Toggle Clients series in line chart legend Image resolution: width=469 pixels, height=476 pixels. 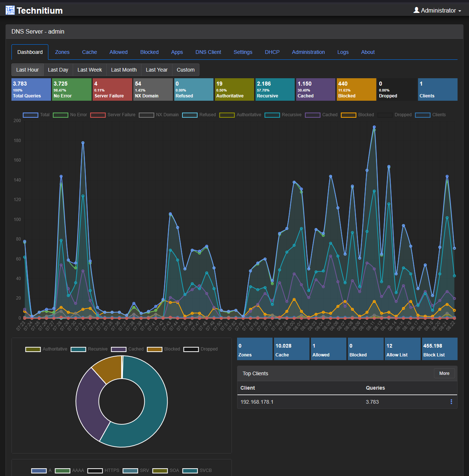point(430,115)
